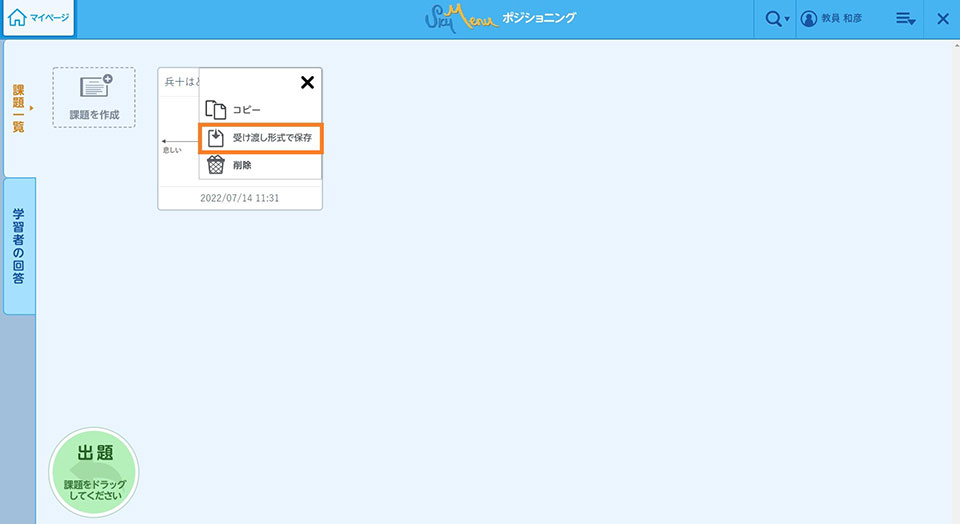Choose 削除 from the context menu
The height and width of the screenshot is (524, 960).
tap(243, 165)
